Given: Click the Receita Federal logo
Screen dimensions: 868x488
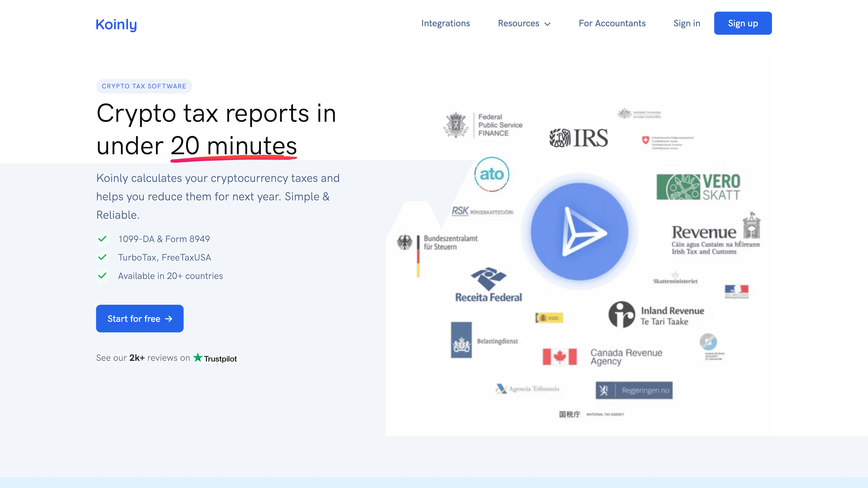Looking at the screenshot, I should point(489,285).
